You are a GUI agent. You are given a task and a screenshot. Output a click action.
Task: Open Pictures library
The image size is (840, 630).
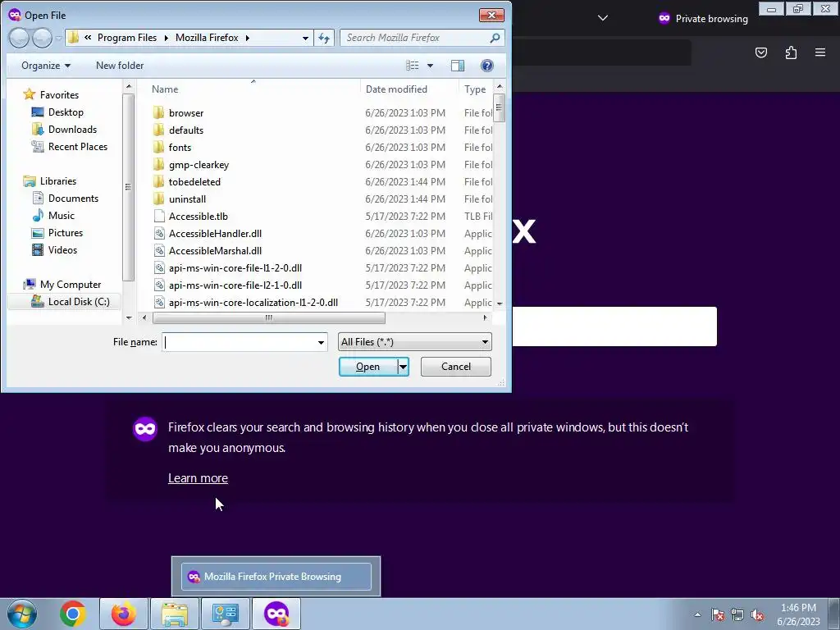pyautogui.click(x=66, y=232)
